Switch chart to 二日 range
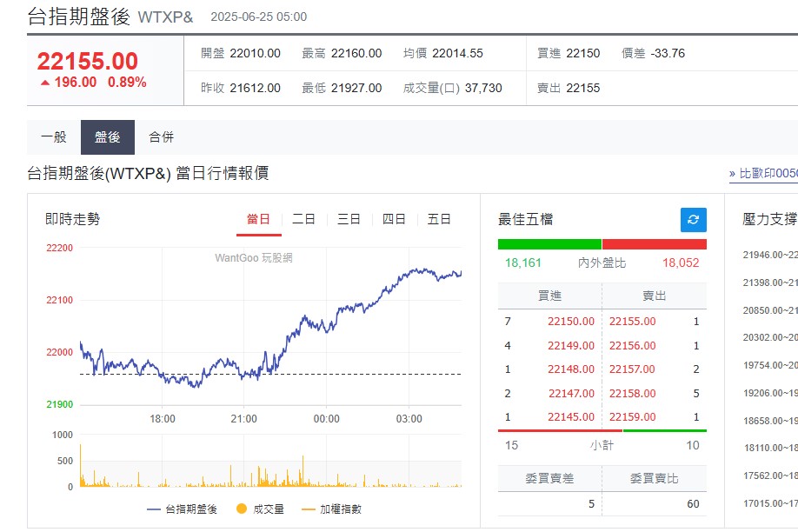This screenshot has width=798, height=532. [x=304, y=219]
